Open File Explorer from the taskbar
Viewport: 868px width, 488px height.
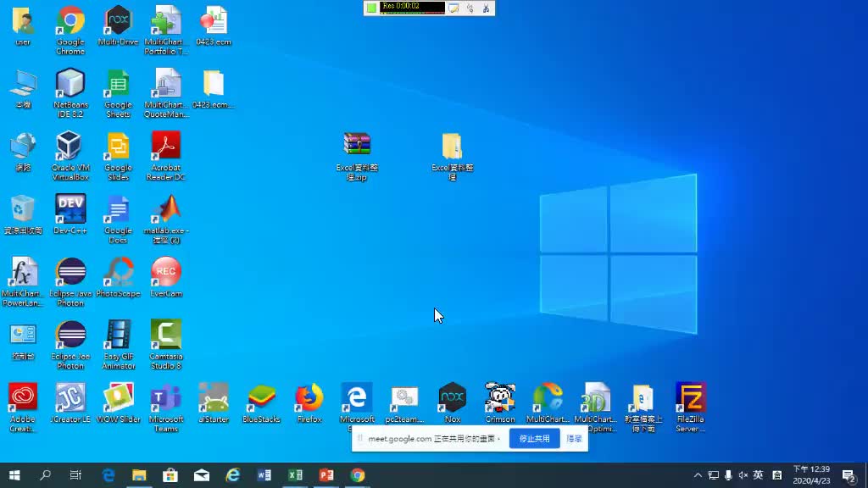coord(139,475)
